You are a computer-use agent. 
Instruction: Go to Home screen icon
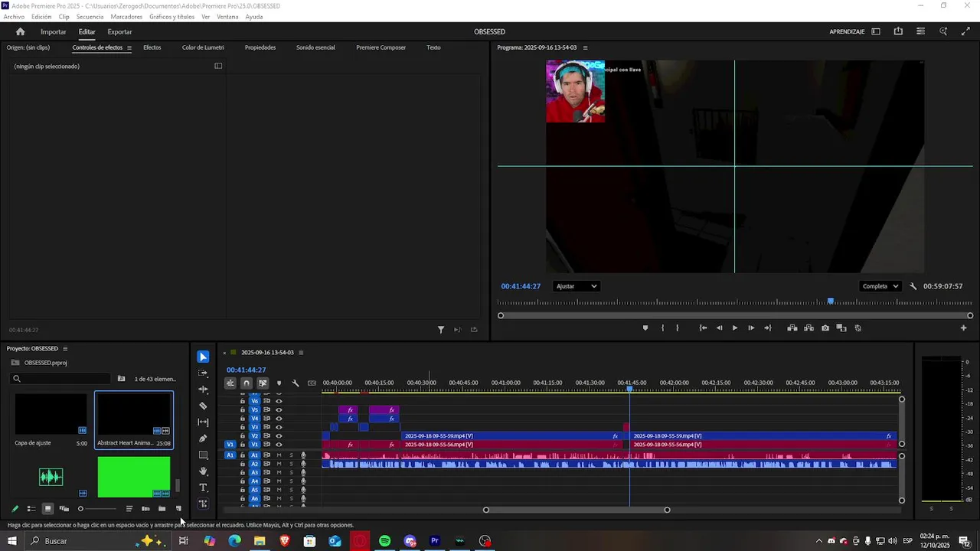coord(20,31)
